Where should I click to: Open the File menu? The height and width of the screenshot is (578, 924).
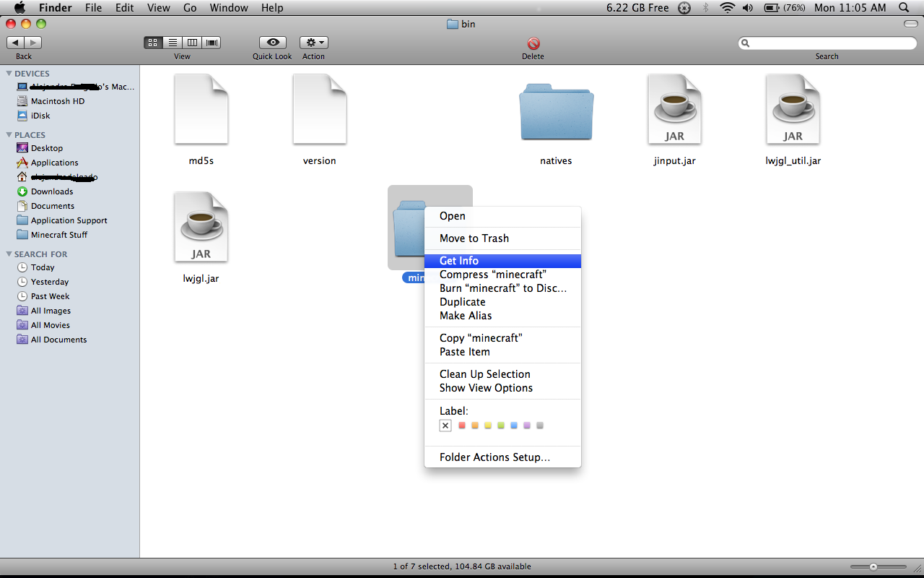click(x=93, y=8)
